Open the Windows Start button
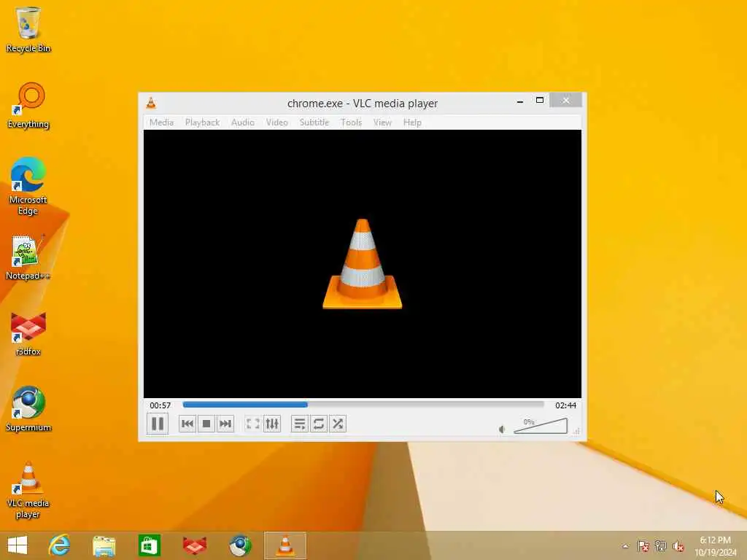 18,545
